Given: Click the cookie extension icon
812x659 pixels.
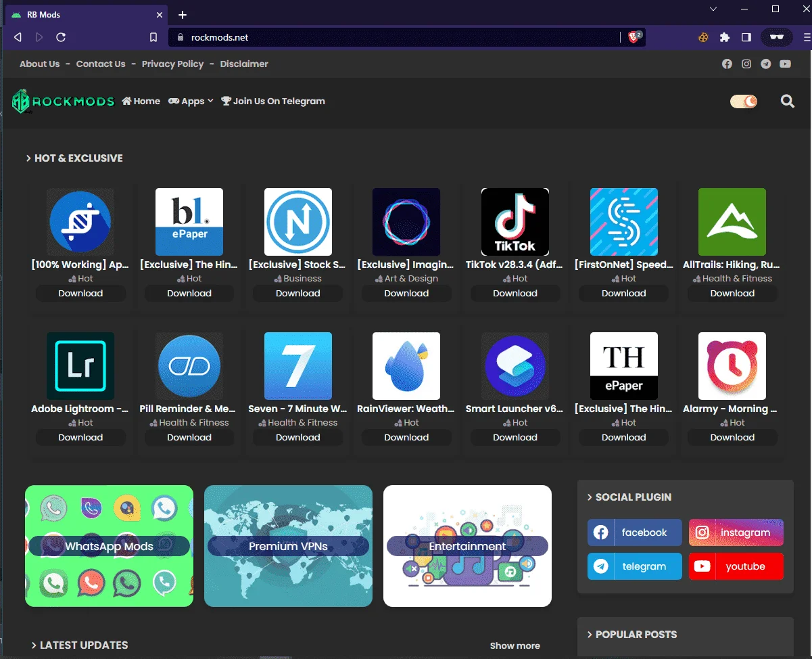Looking at the screenshot, I should (x=703, y=37).
